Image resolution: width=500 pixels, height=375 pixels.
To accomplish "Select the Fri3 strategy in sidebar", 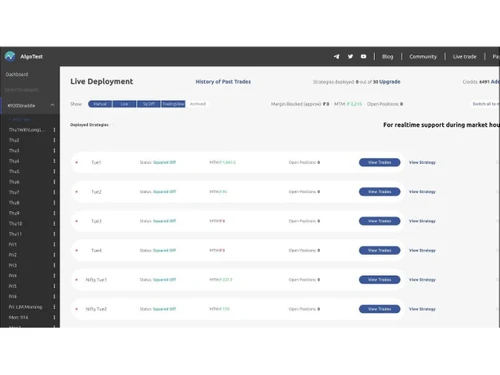I will [13, 265].
